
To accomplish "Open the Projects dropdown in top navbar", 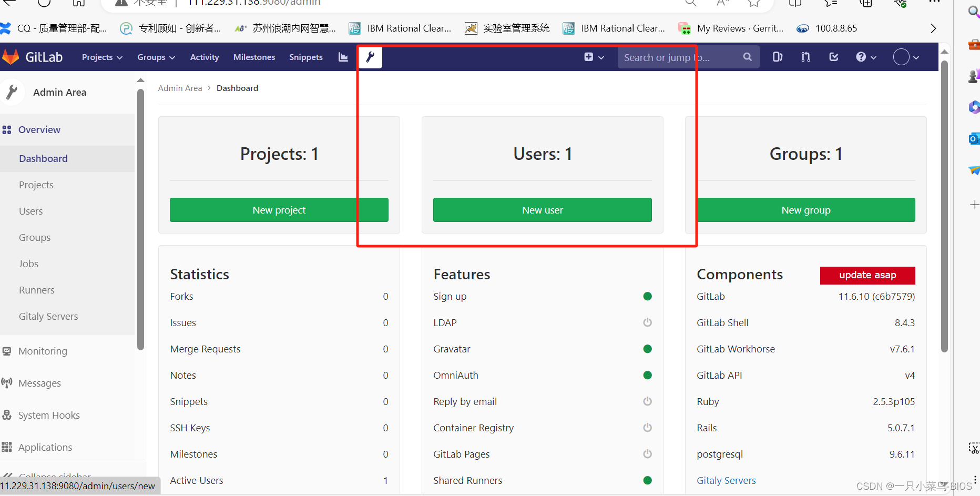I will click(x=101, y=57).
